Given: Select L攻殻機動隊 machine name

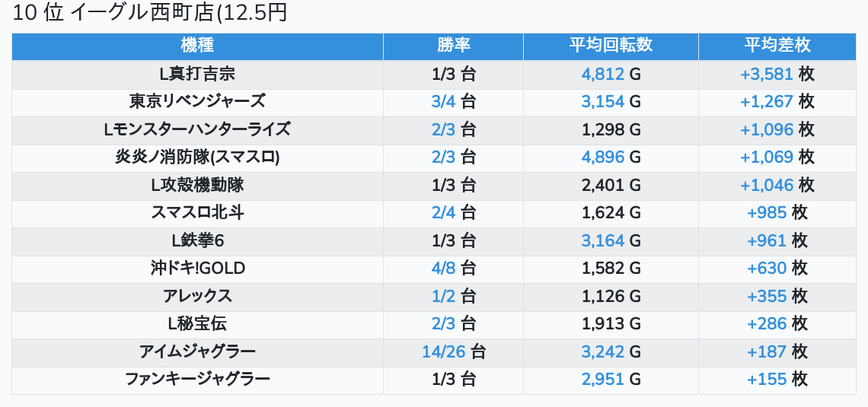Looking at the screenshot, I should (x=197, y=185).
